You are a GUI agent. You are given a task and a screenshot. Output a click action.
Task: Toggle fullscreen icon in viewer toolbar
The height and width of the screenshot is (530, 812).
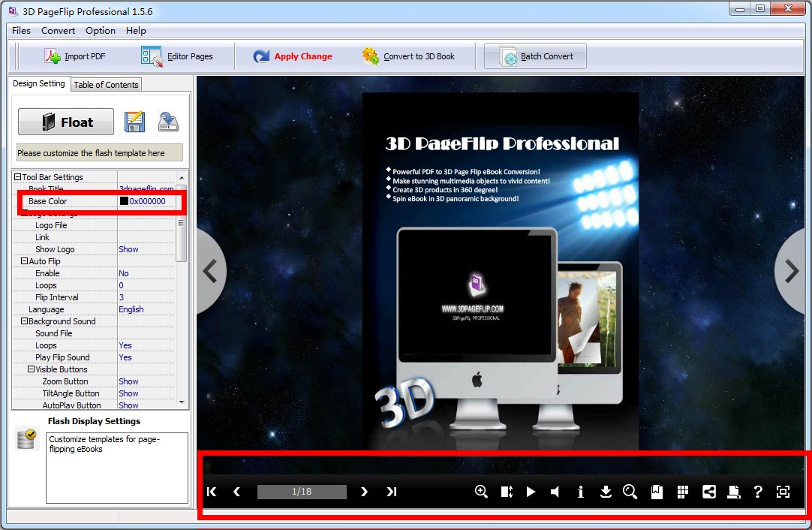pyautogui.click(x=783, y=492)
